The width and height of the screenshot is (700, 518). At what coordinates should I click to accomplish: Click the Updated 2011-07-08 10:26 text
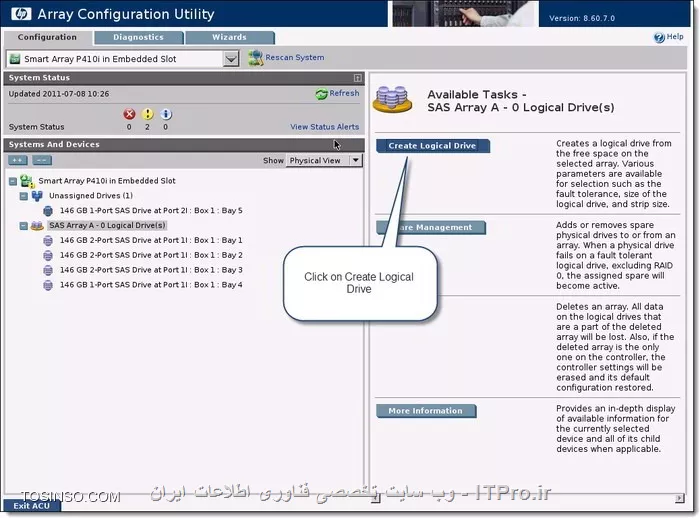pyautogui.click(x=59, y=94)
